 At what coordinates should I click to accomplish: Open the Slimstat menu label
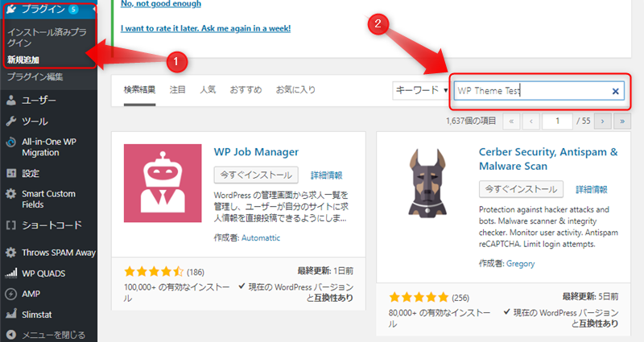pyautogui.click(x=36, y=315)
